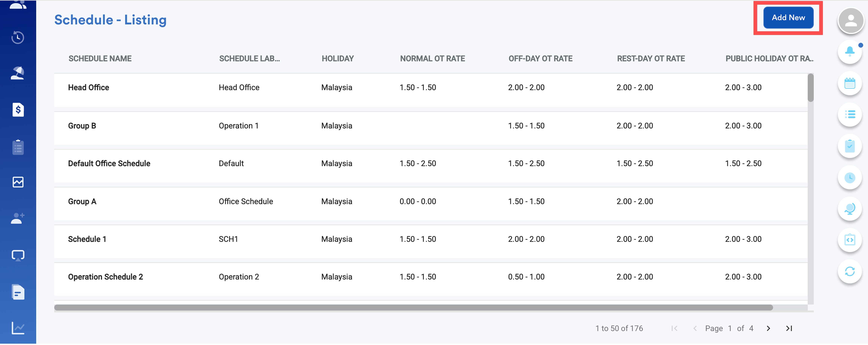Sort by Schedule Name column header
The width and height of the screenshot is (868, 345).
coord(100,59)
